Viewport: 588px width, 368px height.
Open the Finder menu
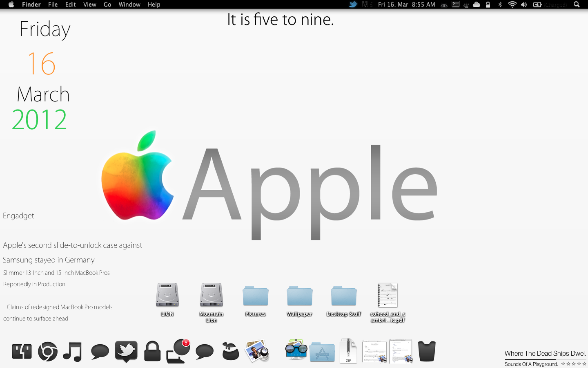(31, 4)
